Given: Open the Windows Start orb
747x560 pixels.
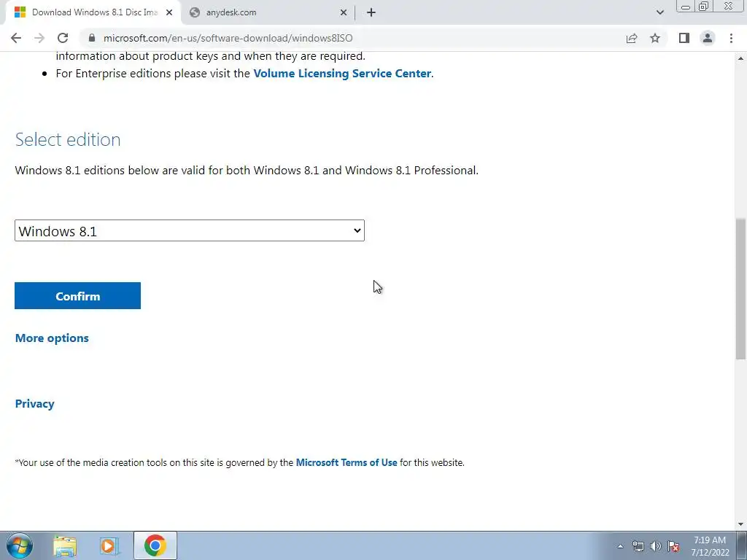Looking at the screenshot, I should (x=20, y=545).
